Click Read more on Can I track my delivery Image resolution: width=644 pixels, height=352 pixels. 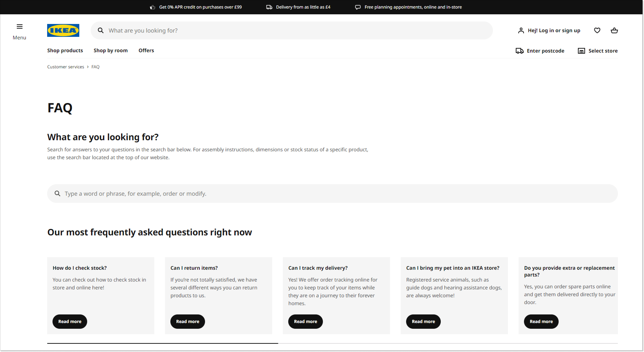(306, 322)
